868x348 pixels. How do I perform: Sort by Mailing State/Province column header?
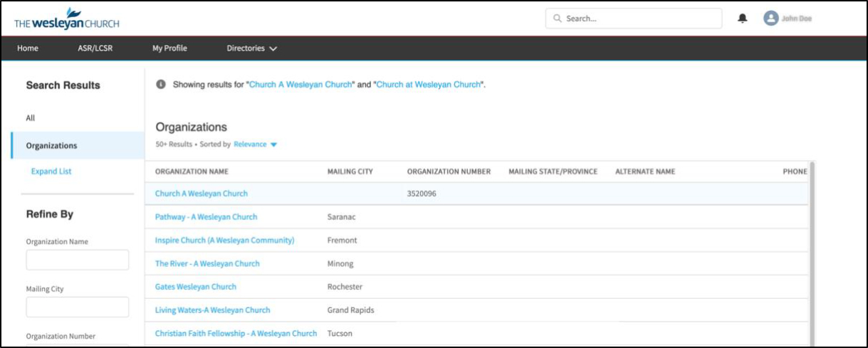point(553,172)
